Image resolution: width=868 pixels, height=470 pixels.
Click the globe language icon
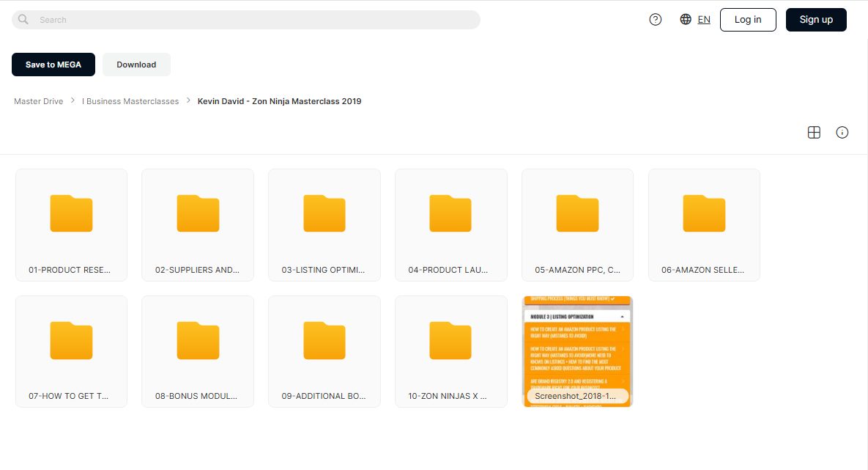(686, 19)
